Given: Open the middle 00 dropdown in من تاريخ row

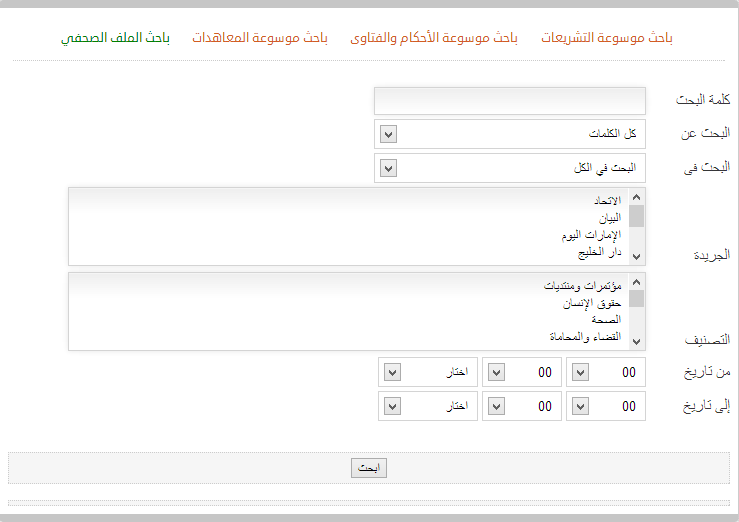Looking at the screenshot, I should [x=522, y=372].
